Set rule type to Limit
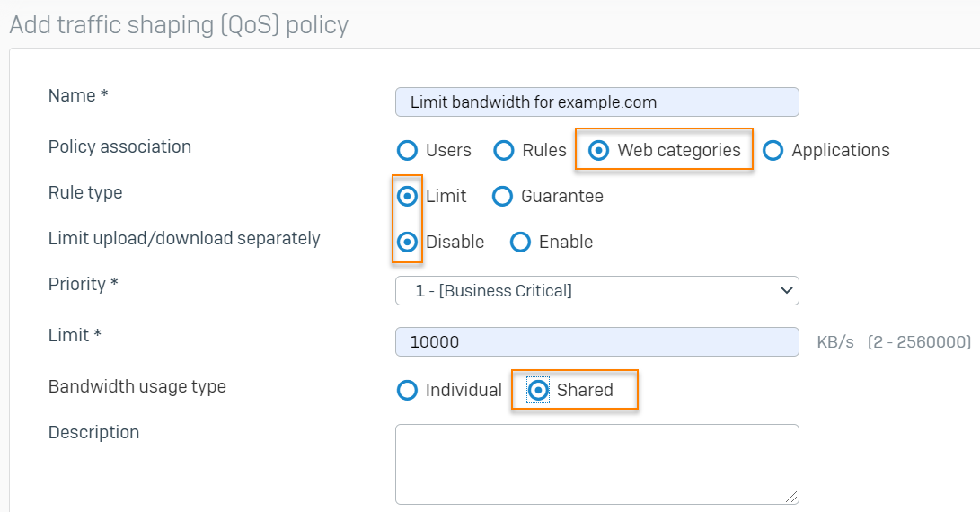The width and height of the screenshot is (980, 512). click(x=408, y=196)
